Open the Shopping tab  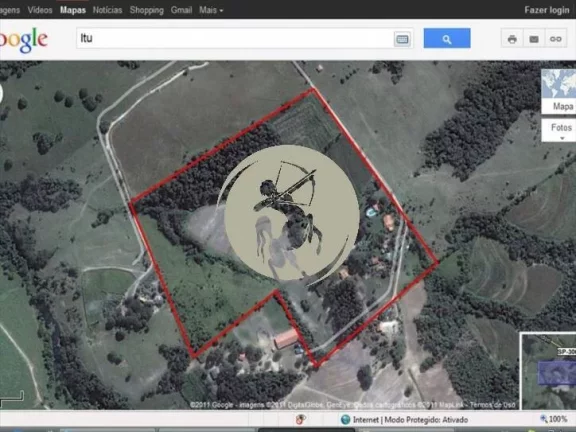pyautogui.click(x=147, y=10)
